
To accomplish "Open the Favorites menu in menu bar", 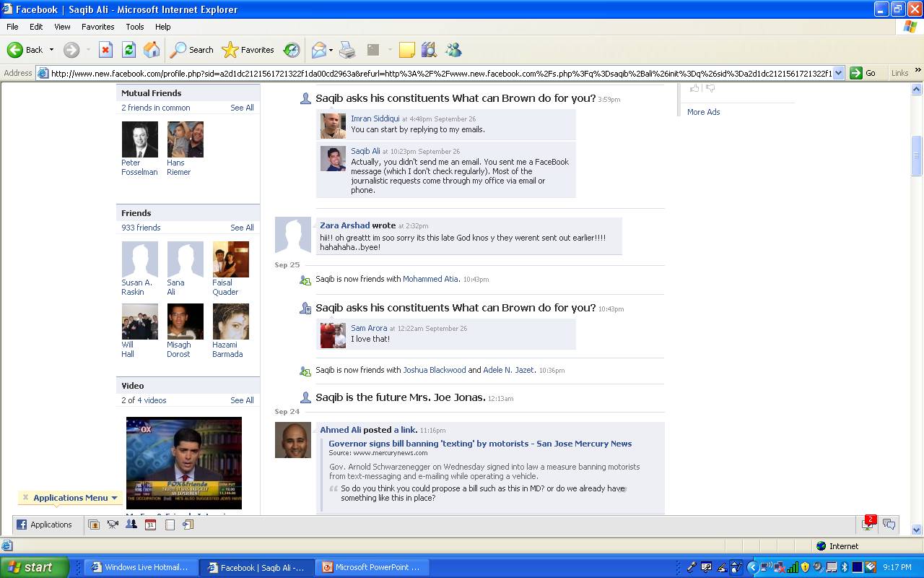I will point(97,27).
